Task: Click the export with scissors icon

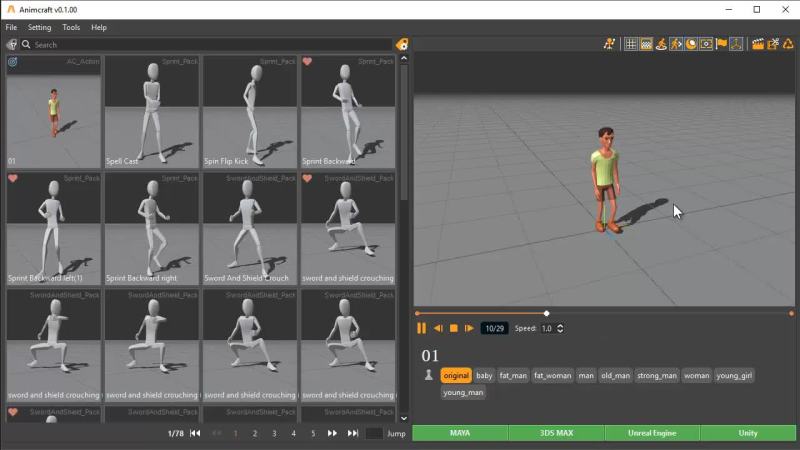Action: tap(773, 44)
